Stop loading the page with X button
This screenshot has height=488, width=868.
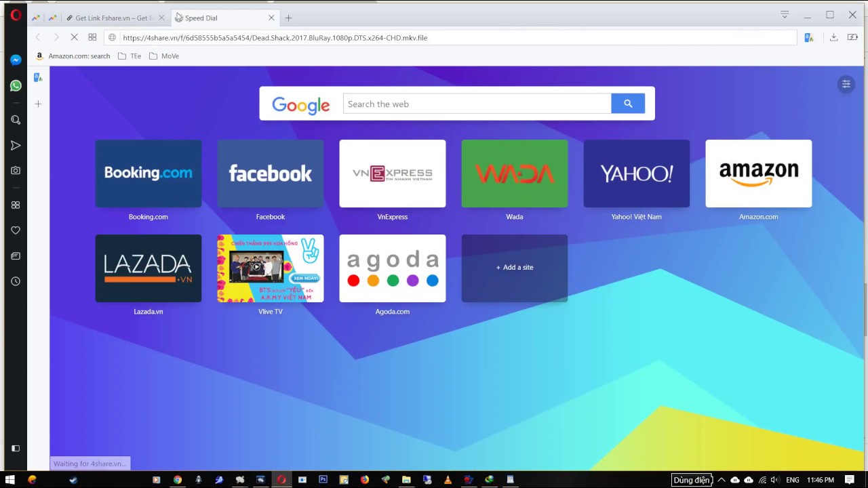[74, 37]
